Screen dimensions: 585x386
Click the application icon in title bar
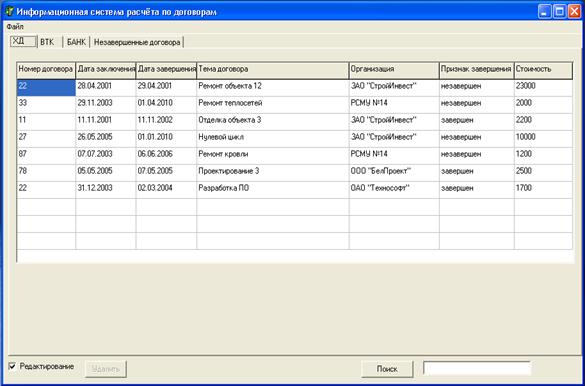[x=9, y=12]
